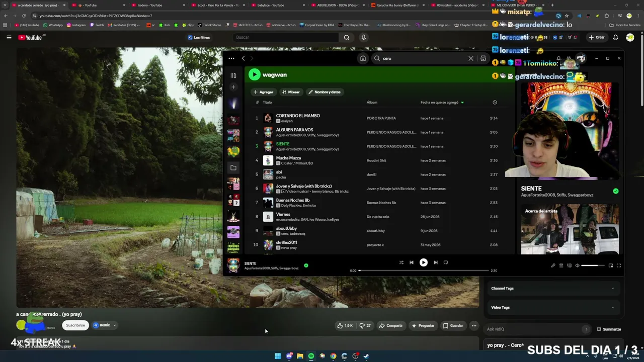Click the YouTube search magnifier button
Viewport: 644px width, 362px height.
tap(347, 37)
